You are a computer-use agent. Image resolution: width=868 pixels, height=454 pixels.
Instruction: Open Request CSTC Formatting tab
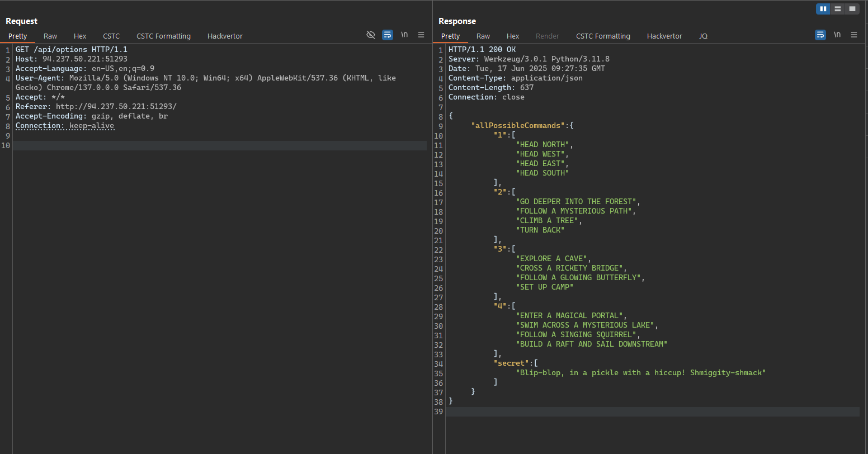point(163,36)
